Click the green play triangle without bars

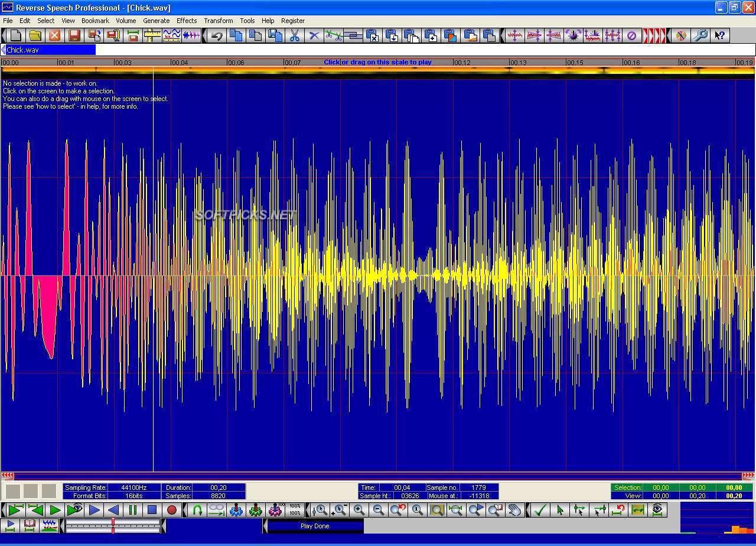[55, 510]
